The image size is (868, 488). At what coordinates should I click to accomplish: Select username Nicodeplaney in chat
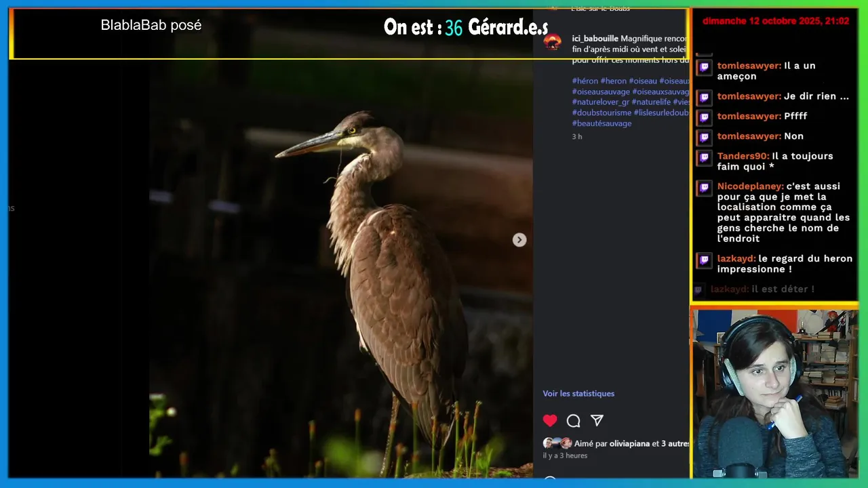point(751,186)
